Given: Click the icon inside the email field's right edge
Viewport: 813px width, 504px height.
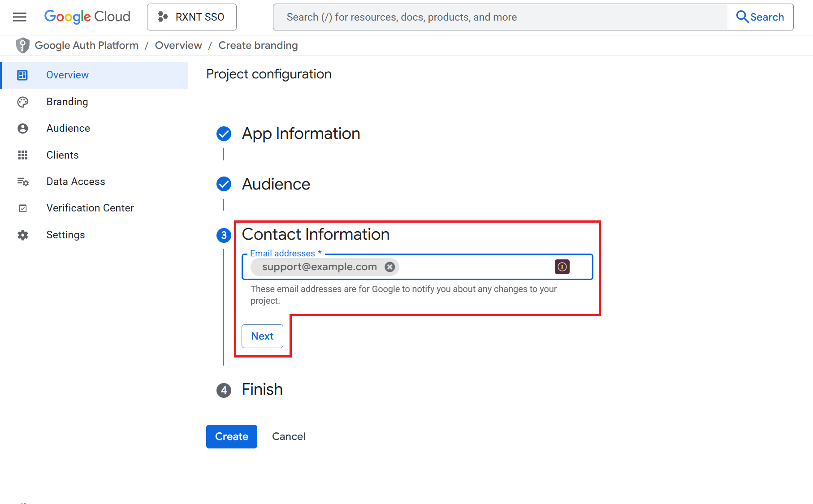Looking at the screenshot, I should coord(562,267).
